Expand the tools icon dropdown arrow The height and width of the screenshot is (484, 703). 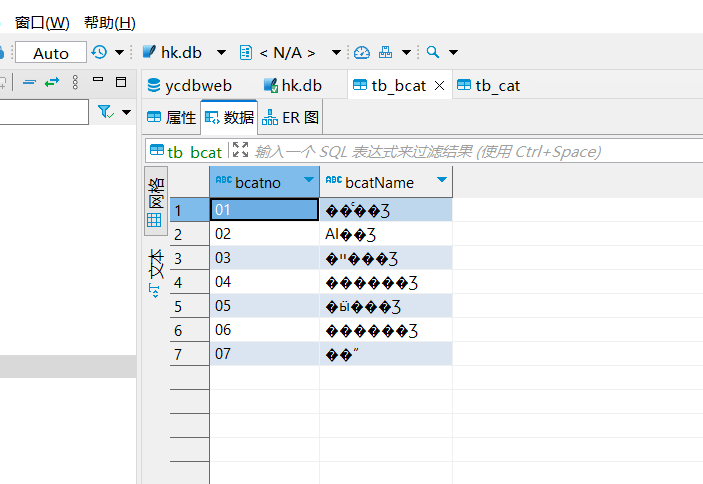click(406, 52)
